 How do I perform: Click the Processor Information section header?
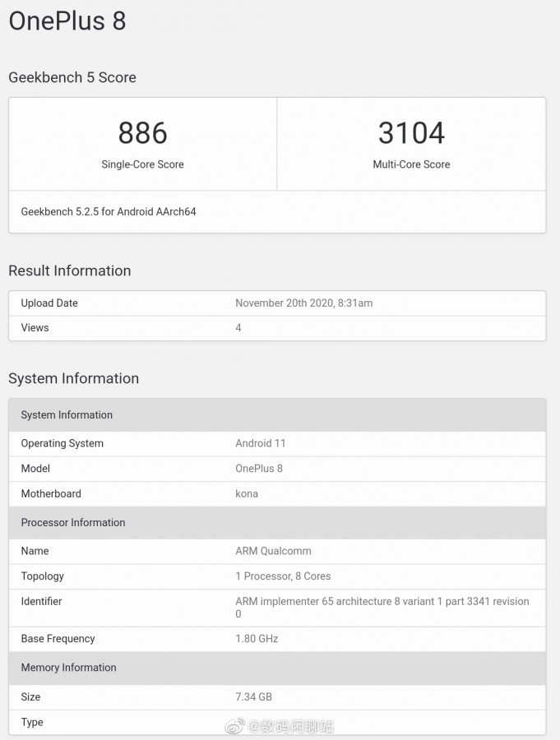[73, 523]
